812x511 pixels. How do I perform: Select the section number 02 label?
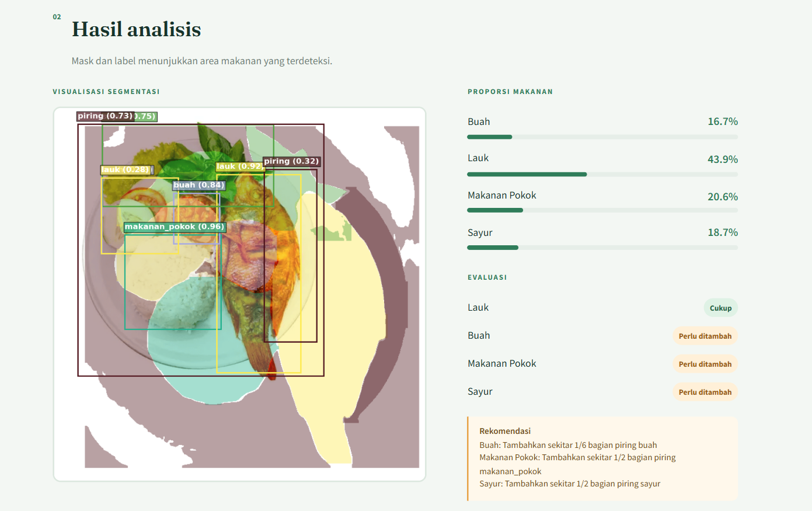(57, 17)
